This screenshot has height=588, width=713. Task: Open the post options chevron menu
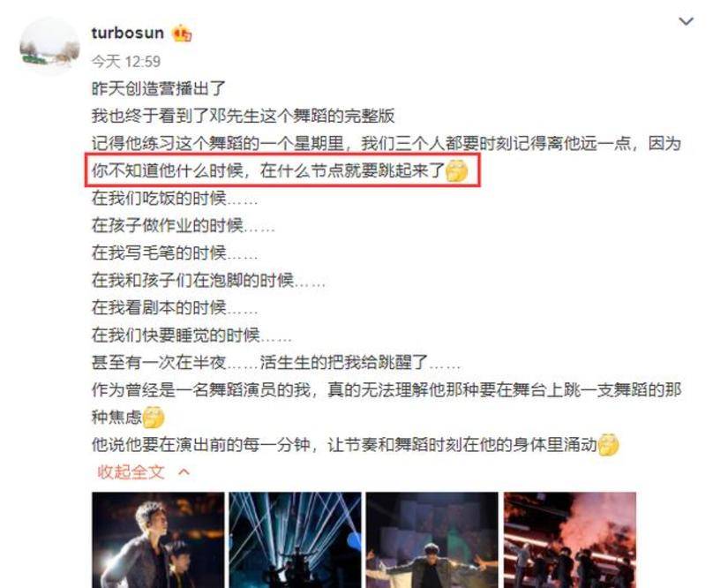pos(686,21)
